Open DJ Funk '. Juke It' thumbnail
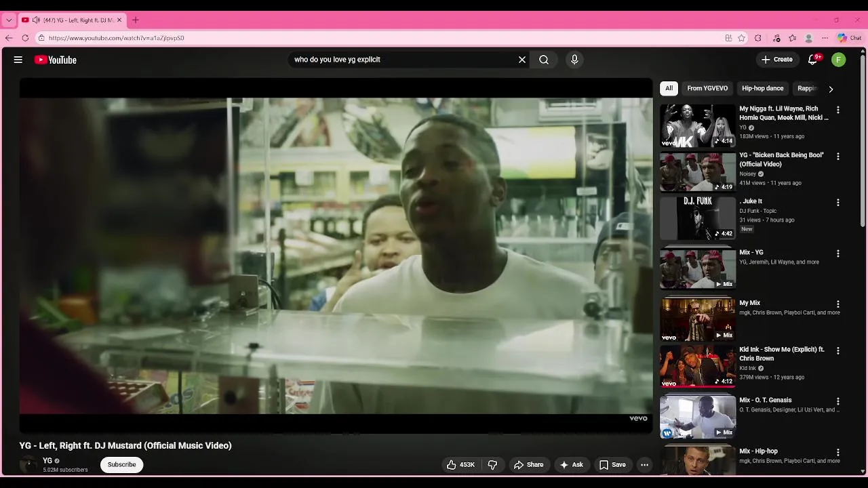 (698, 218)
